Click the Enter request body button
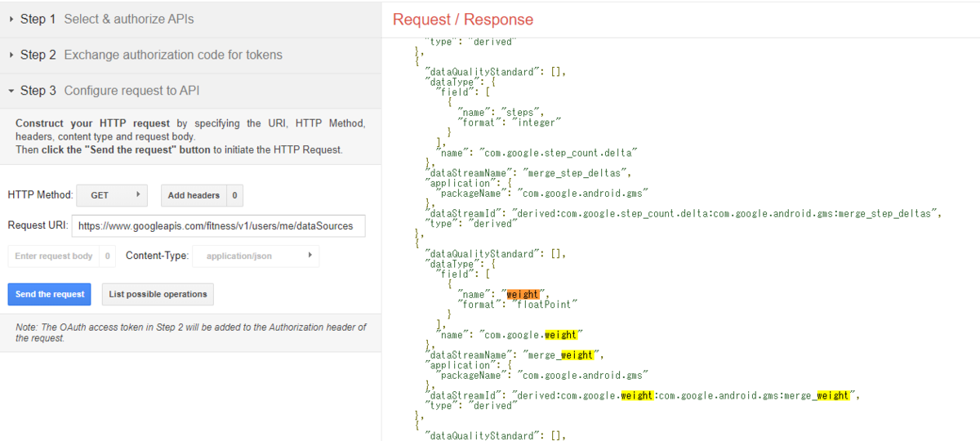The width and height of the screenshot is (980, 441). point(54,256)
